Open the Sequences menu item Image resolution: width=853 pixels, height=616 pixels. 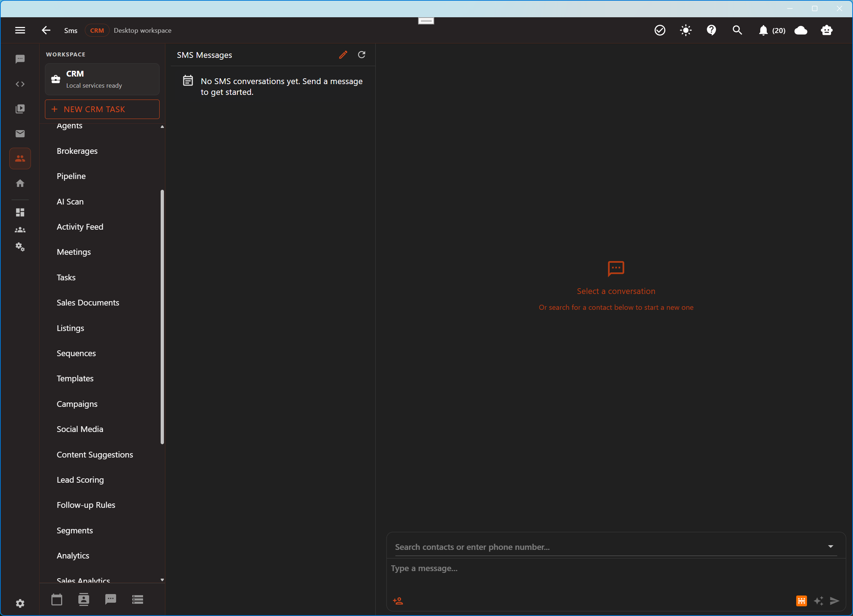(x=76, y=353)
